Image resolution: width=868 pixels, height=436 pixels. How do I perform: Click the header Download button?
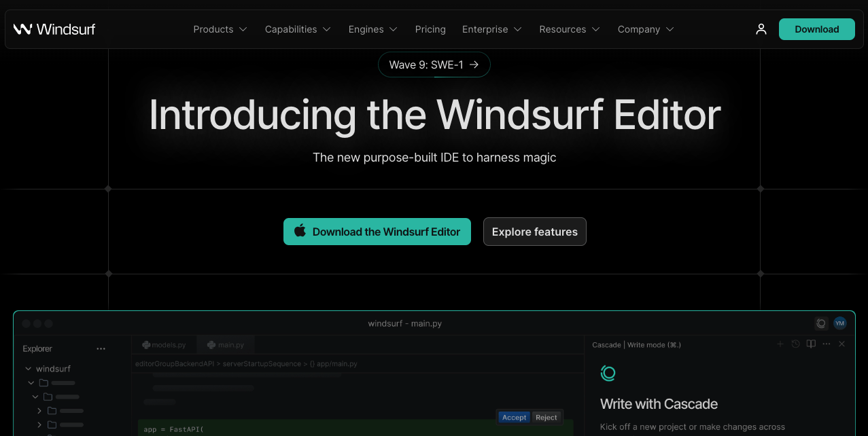click(817, 29)
